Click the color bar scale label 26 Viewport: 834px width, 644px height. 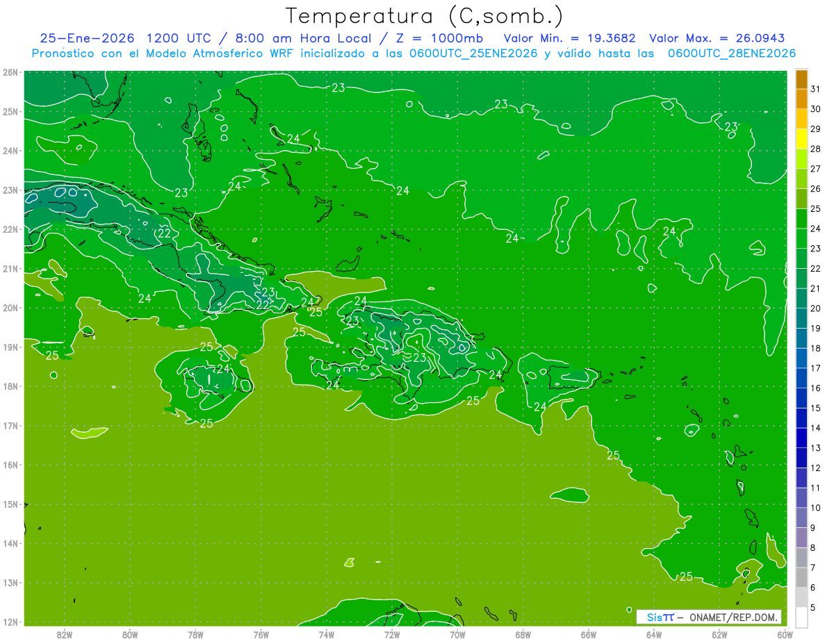tap(816, 189)
